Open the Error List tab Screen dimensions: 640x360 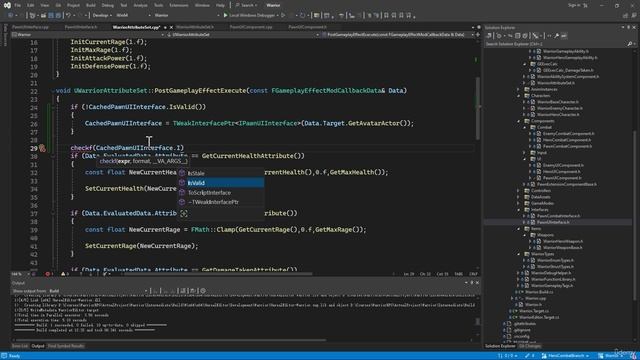(20, 346)
